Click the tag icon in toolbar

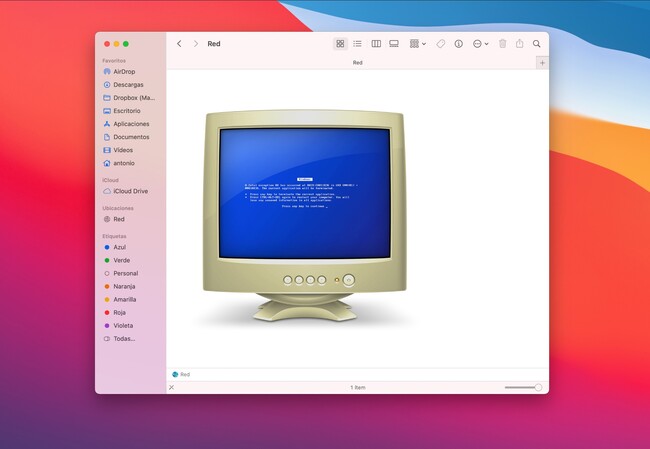pyautogui.click(x=441, y=44)
